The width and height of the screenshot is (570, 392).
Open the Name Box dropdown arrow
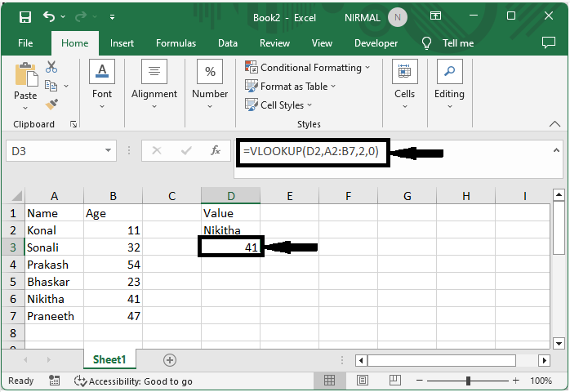click(x=108, y=150)
